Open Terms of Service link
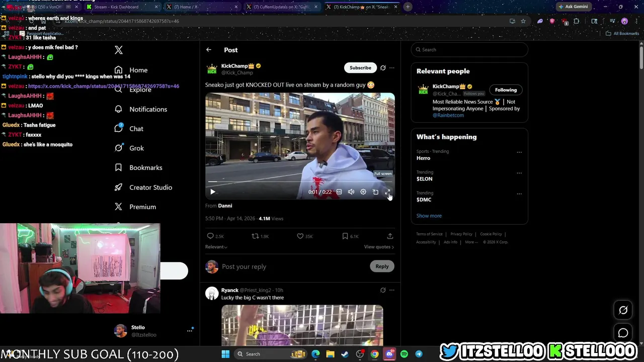Viewport: 644px width, 362px height. 429,234
